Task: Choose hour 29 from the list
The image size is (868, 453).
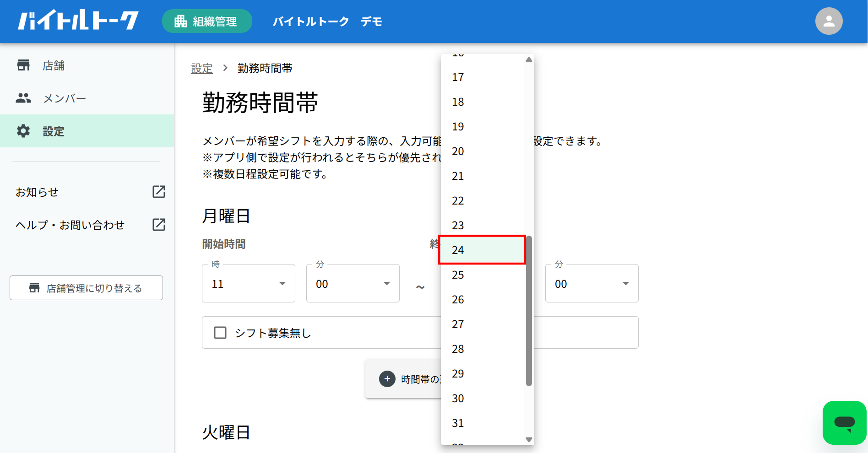Action: tap(483, 374)
